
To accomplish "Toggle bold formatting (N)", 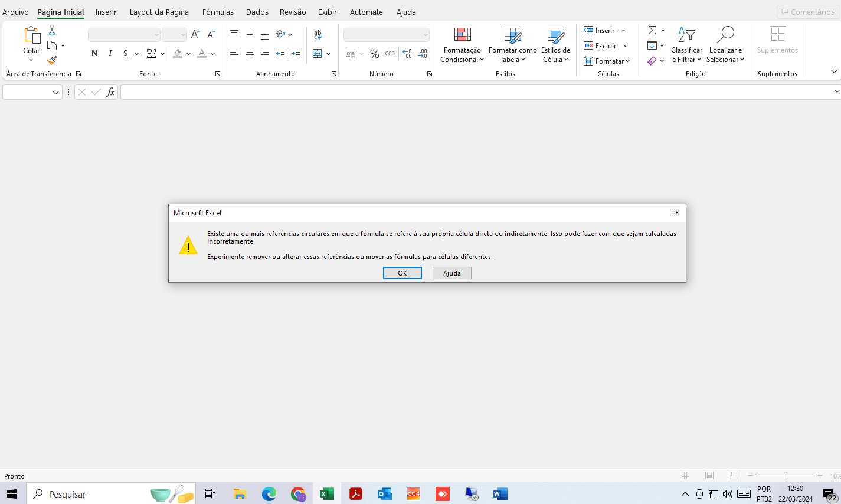I will tap(94, 54).
